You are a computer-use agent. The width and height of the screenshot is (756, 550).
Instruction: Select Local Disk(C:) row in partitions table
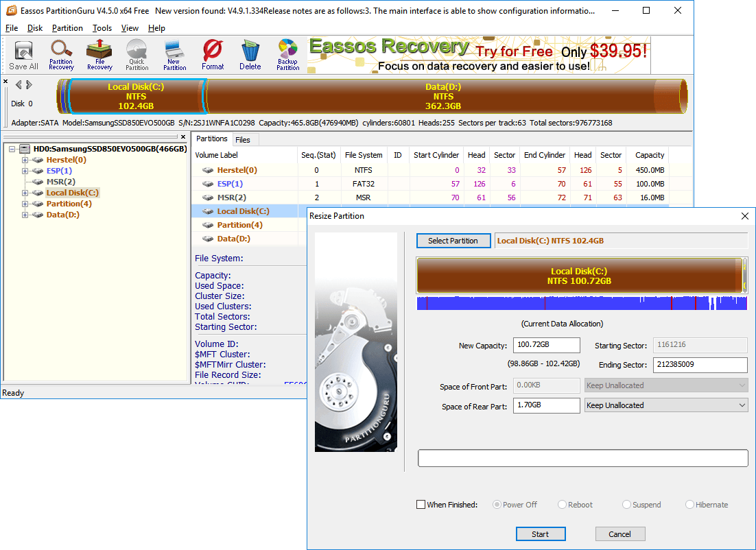click(249, 211)
